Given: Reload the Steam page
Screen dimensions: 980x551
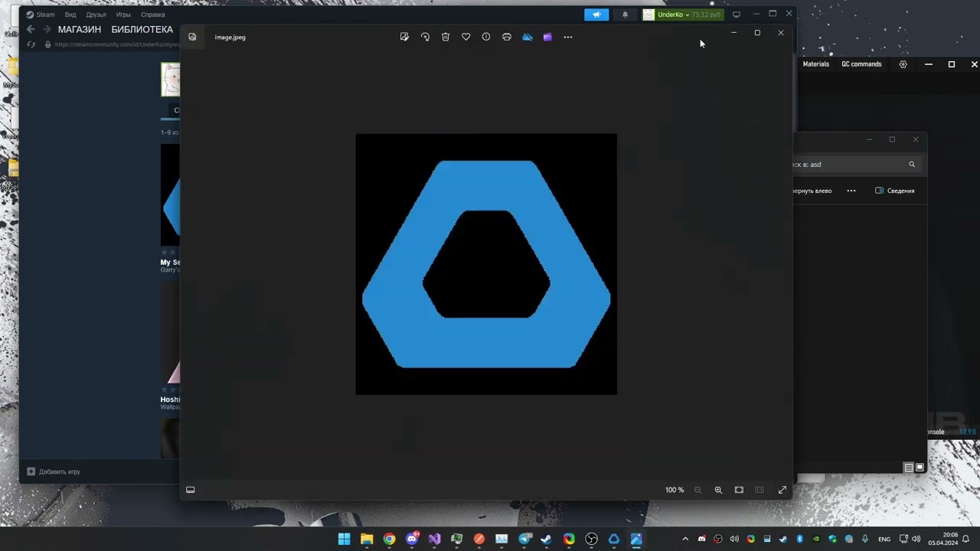Looking at the screenshot, I should (31, 44).
